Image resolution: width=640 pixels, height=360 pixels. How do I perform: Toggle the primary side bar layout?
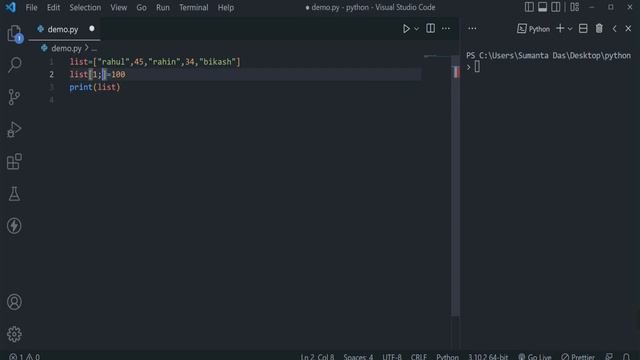click(529, 7)
